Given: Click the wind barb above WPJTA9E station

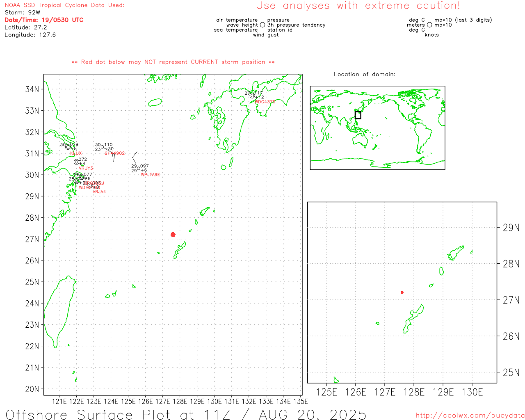Looking at the screenshot, I should (135, 157).
